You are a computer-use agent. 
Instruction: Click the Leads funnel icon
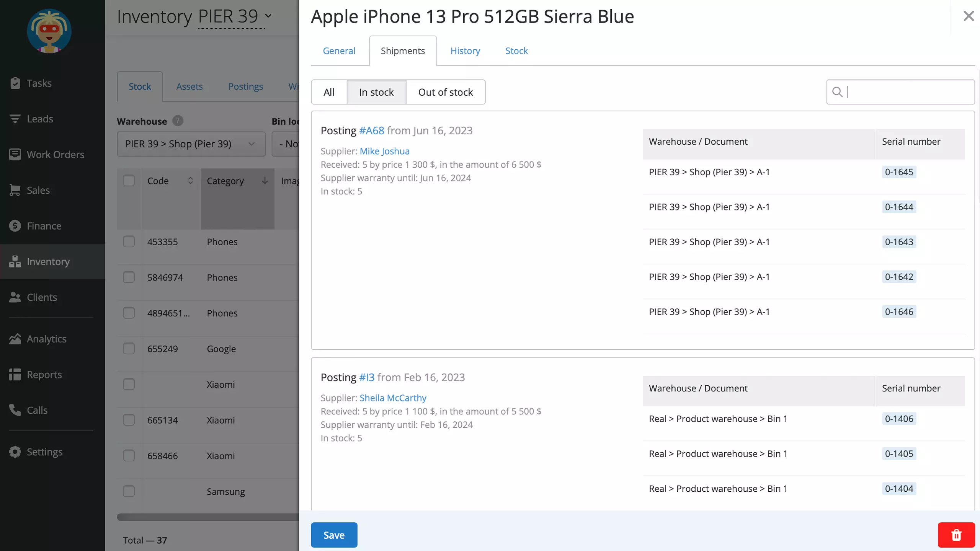coord(15,119)
